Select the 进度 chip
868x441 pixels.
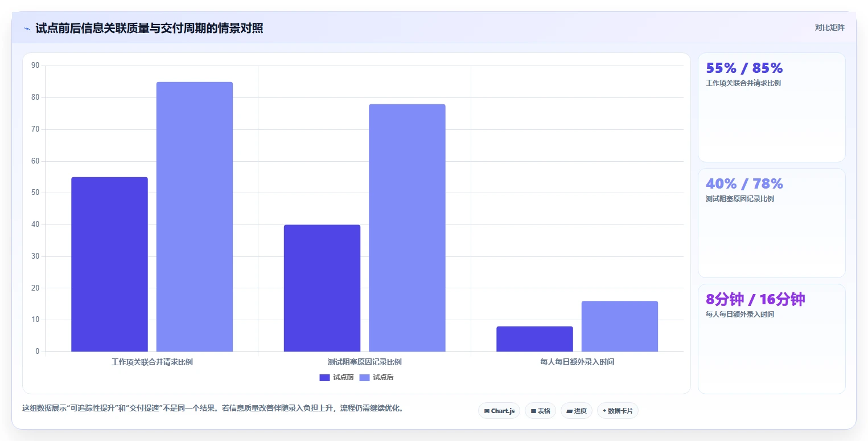click(x=577, y=411)
